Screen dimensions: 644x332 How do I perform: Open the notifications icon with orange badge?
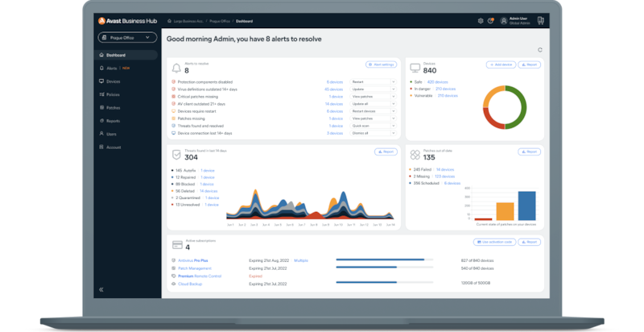(x=490, y=21)
